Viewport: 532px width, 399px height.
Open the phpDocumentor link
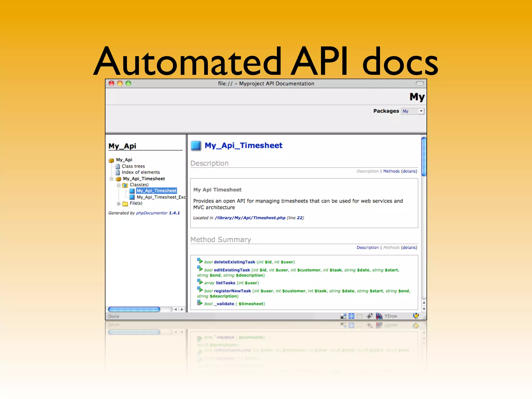pyautogui.click(x=152, y=213)
